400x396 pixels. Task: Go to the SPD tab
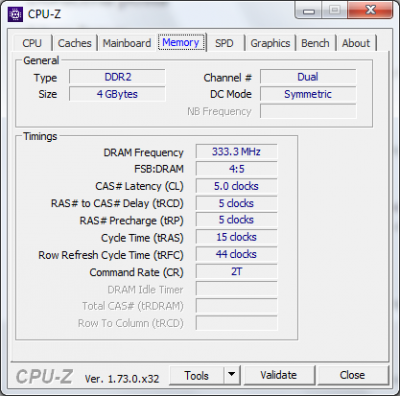coord(224,43)
